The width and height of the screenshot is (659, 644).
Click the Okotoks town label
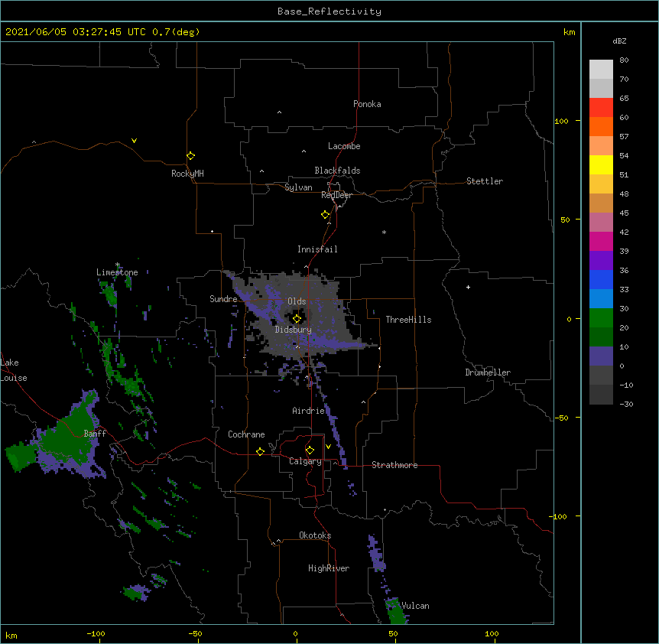[x=315, y=535]
